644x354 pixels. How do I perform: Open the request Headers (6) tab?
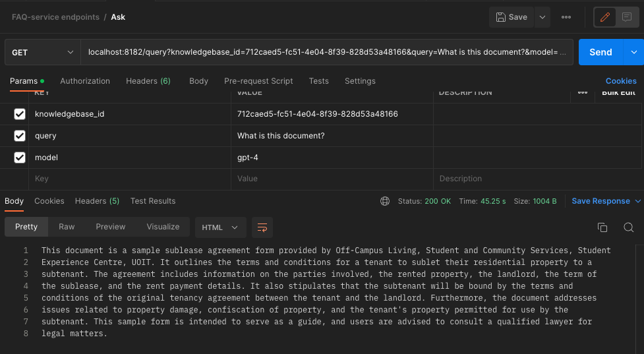pos(148,81)
